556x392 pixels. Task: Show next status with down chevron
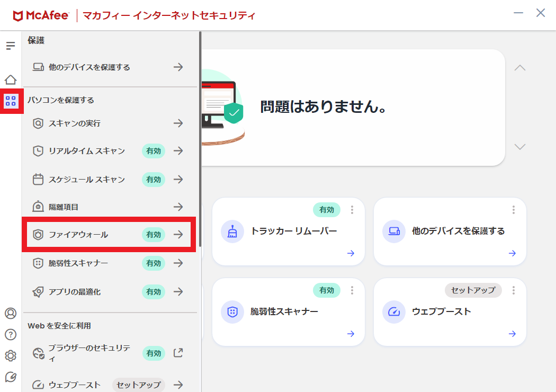[x=520, y=147]
